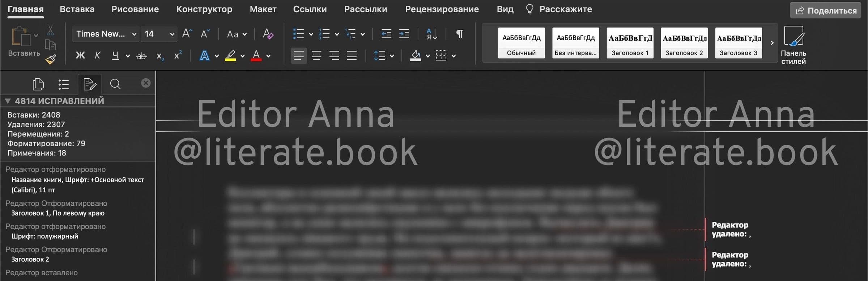Viewport: 868px width, 281px height.
Task: Switch to the Макет tab
Action: coord(263,9)
